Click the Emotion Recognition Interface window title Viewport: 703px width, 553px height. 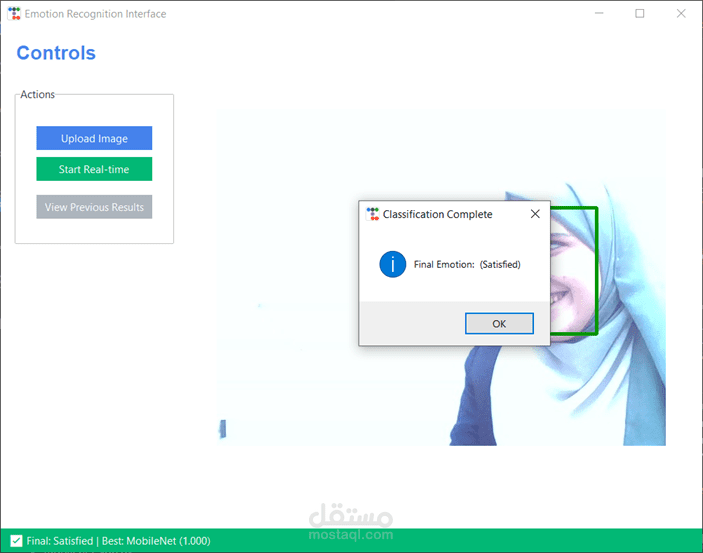tap(95, 14)
